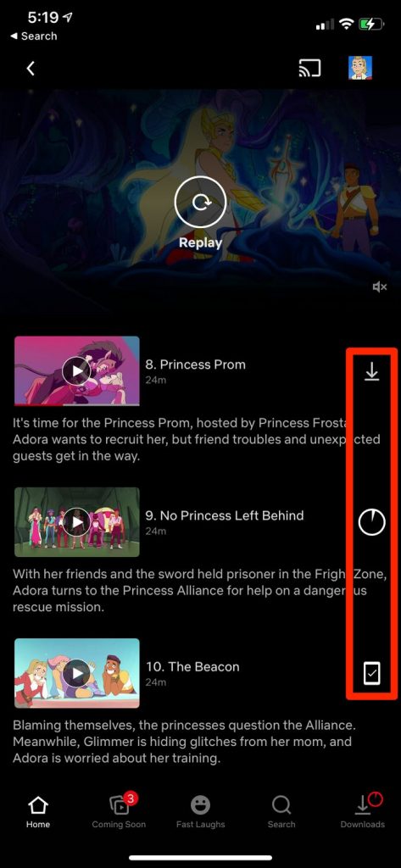Select the title 8. Princess Prom

pos(196,364)
